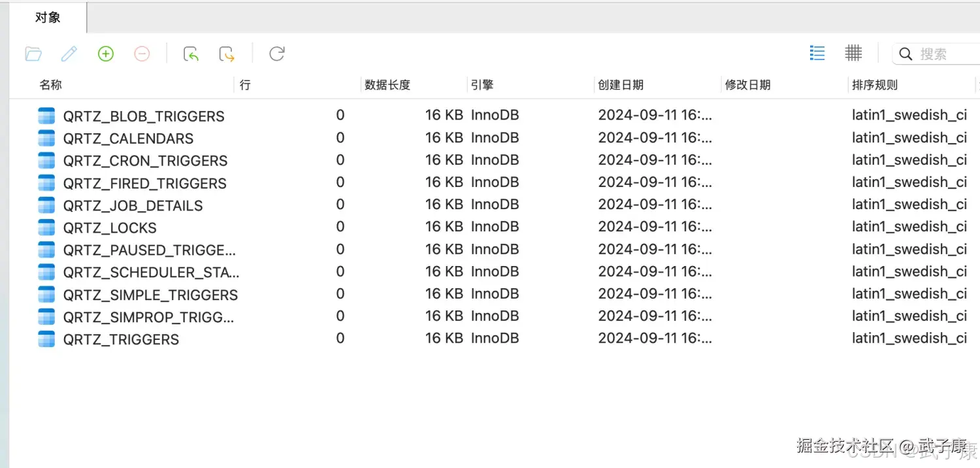The width and height of the screenshot is (980, 468).
Task: Select the QRTZ_FIRED_TRIGGERS table row
Action: point(144,182)
